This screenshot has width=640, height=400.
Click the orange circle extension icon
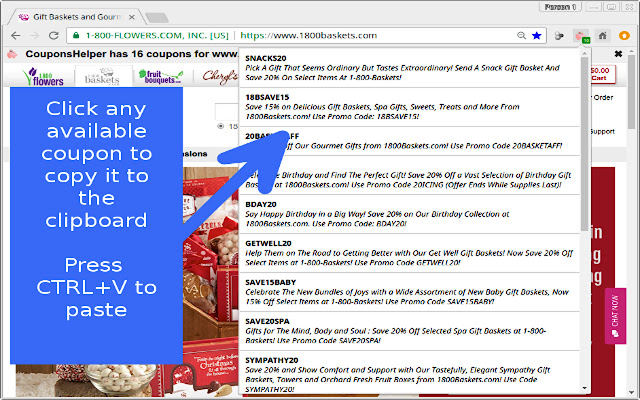(x=624, y=36)
